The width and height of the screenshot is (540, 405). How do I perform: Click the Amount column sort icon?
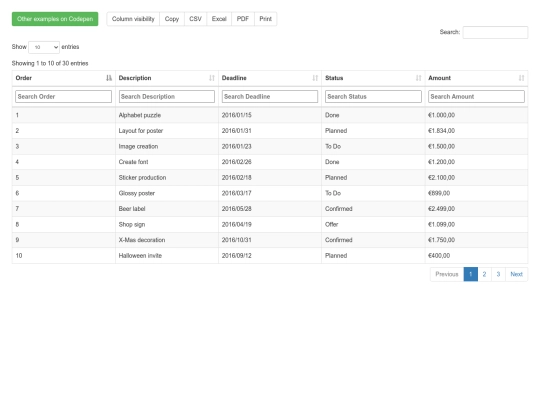point(521,78)
